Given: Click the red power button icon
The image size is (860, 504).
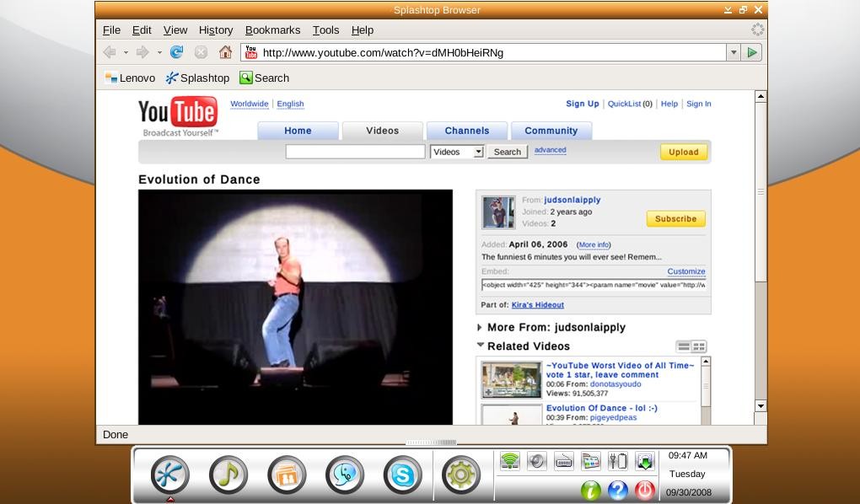Looking at the screenshot, I should [x=644, y=491].
